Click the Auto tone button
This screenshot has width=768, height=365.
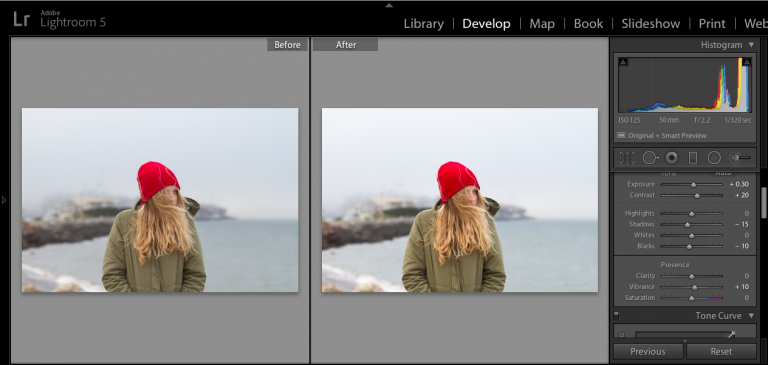(x=723, y=173)
